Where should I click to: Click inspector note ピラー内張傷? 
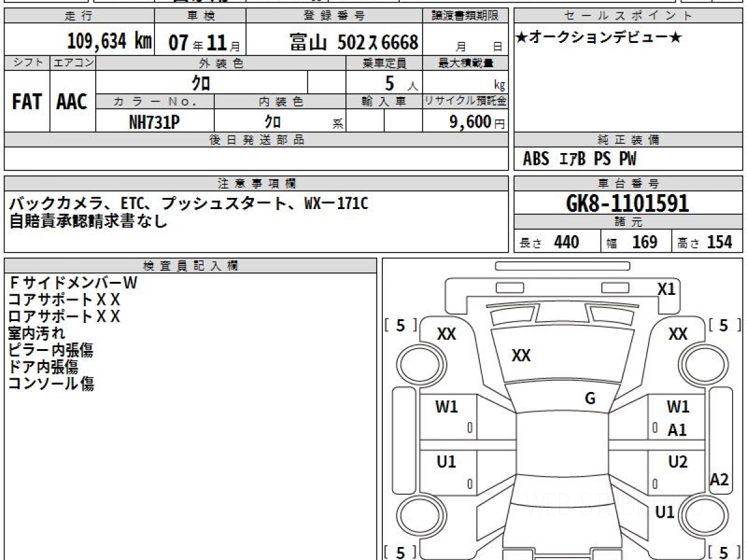51,350
